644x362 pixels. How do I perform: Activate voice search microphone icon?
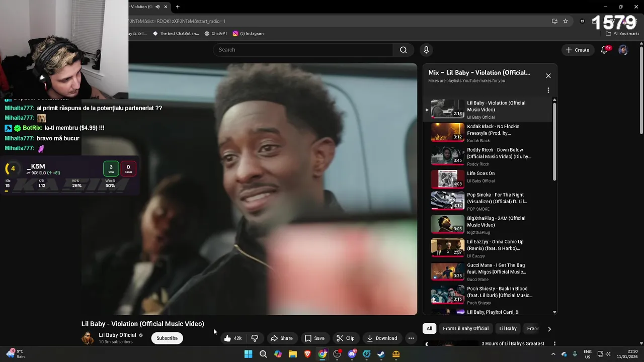click(426, 50)
